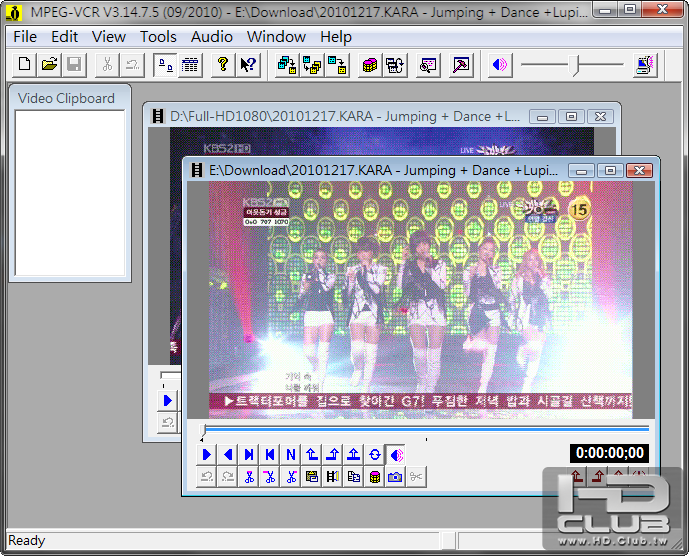Viewport: 689px width, 556px height.
Task: Step forward one frame in front video
Action: pos(249,454)
